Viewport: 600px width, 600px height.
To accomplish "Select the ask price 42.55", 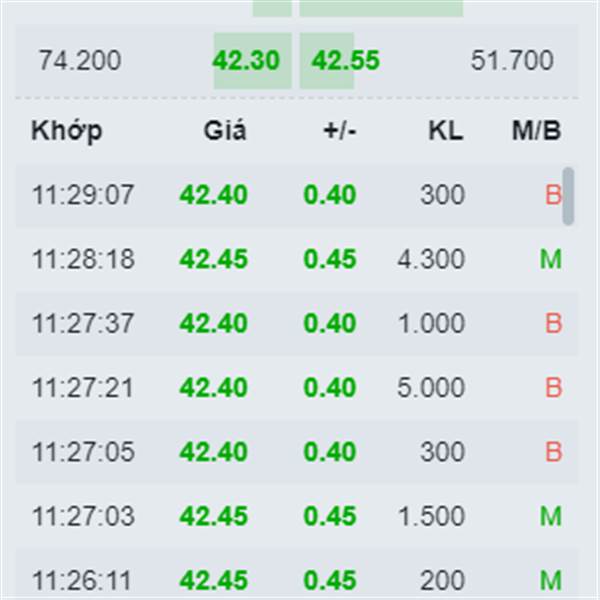I will [x=346, y=60].
